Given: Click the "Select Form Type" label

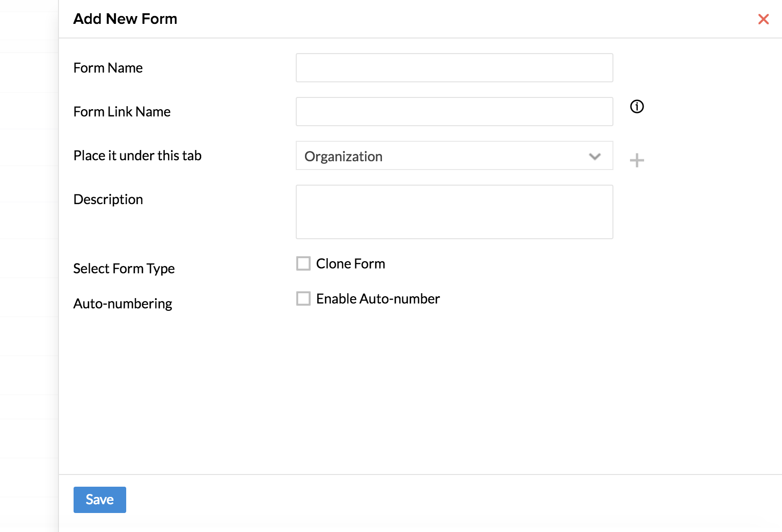Looking at the screenshot, I should pyautogui.click(x=124, y=268).
